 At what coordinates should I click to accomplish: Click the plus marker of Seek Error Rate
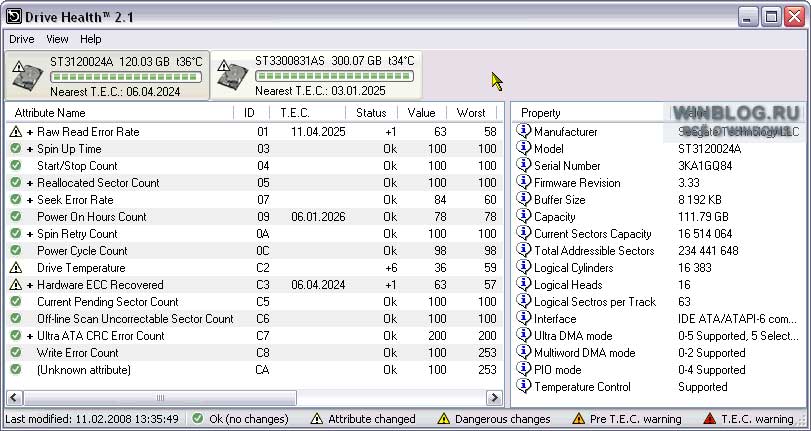30,200
